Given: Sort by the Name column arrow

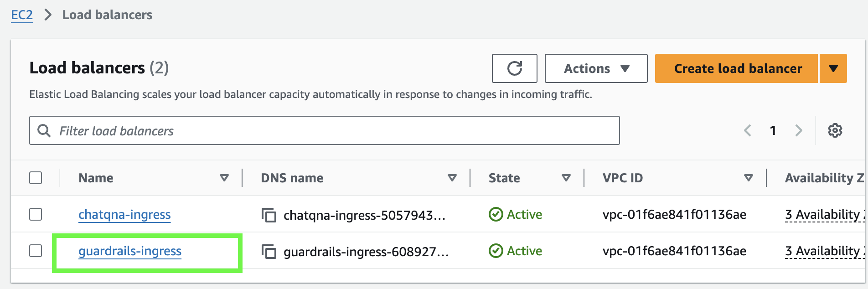Looking at the screenshot, I should [224, 178].
